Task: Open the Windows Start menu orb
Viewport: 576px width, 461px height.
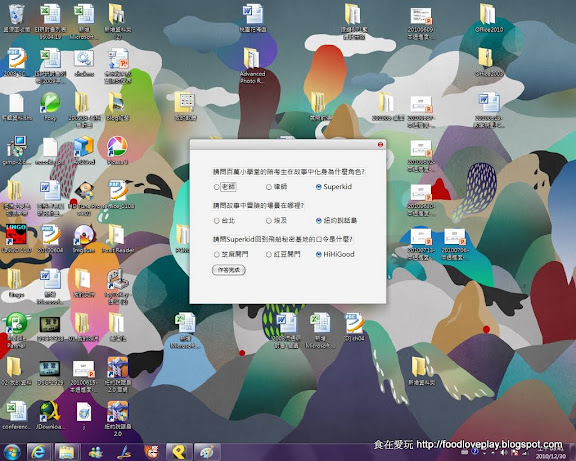Action: 12,453
